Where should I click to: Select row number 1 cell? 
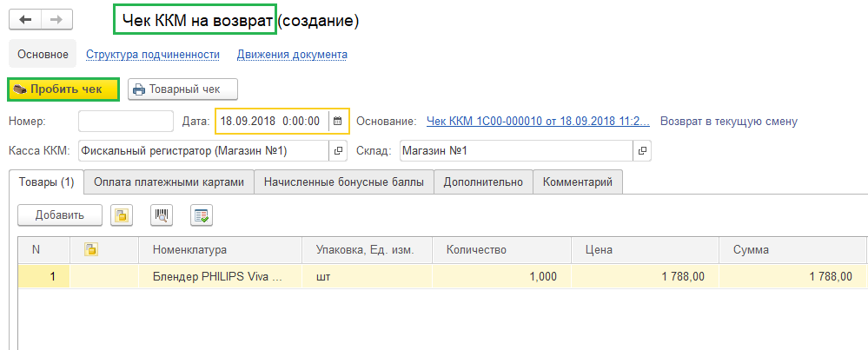click(x=43, y=276)
